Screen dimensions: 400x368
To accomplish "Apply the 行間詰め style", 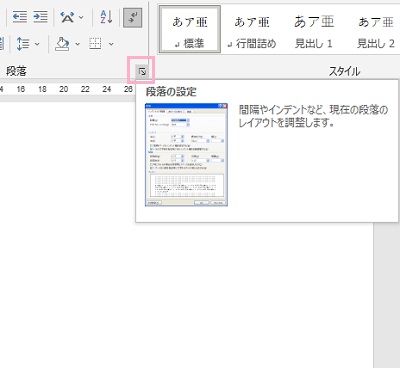I will [x=252, y=30].
